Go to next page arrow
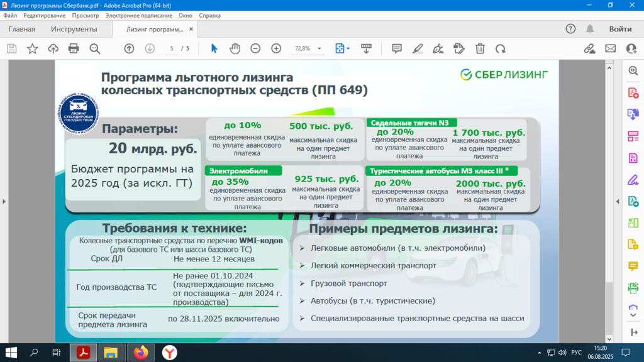The height and width of the screenshot is (362, 644). (x=150, y=48)
